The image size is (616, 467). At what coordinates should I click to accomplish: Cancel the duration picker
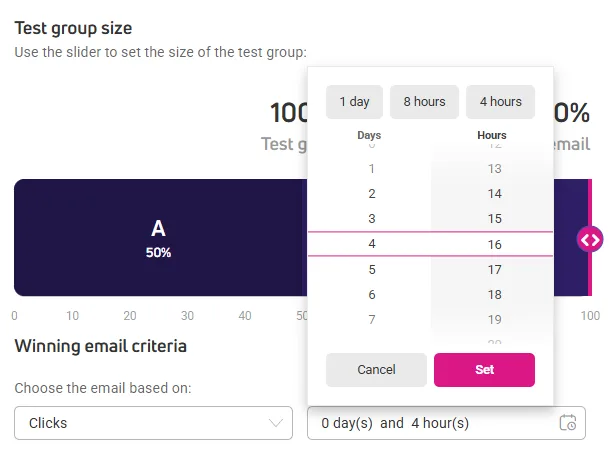click(376, 370)
